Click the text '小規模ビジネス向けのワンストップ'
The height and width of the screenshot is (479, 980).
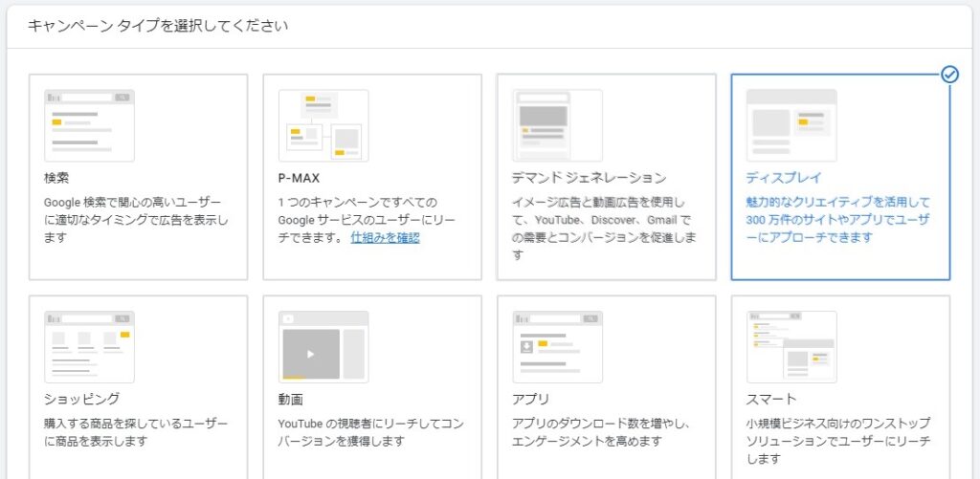pos(838,425)
